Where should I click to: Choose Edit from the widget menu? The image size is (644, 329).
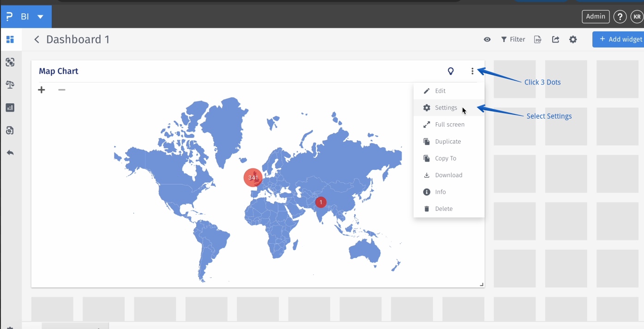(x=449, y=91)
